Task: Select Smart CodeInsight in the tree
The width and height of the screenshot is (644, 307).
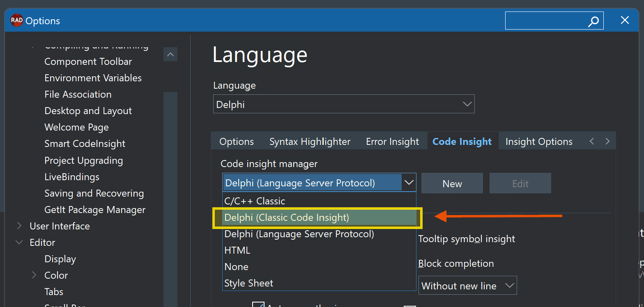Action: [x=85, y=144]
